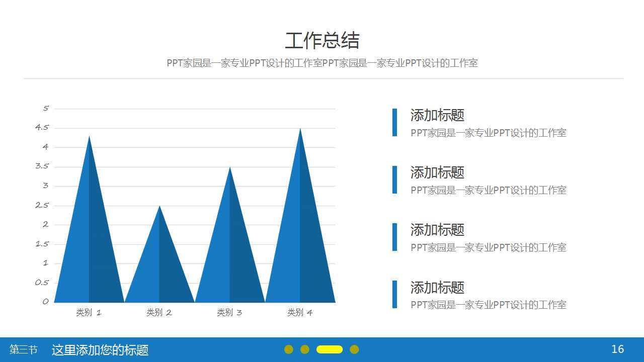Select the second yellow navigation dot

(304, 348)
